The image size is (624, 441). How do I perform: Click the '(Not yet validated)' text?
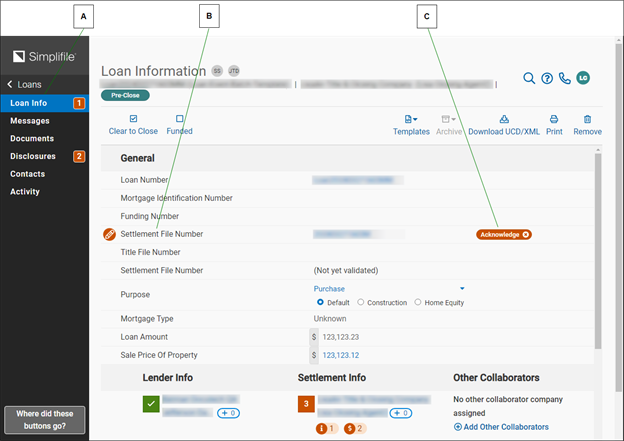coord(346,271)
